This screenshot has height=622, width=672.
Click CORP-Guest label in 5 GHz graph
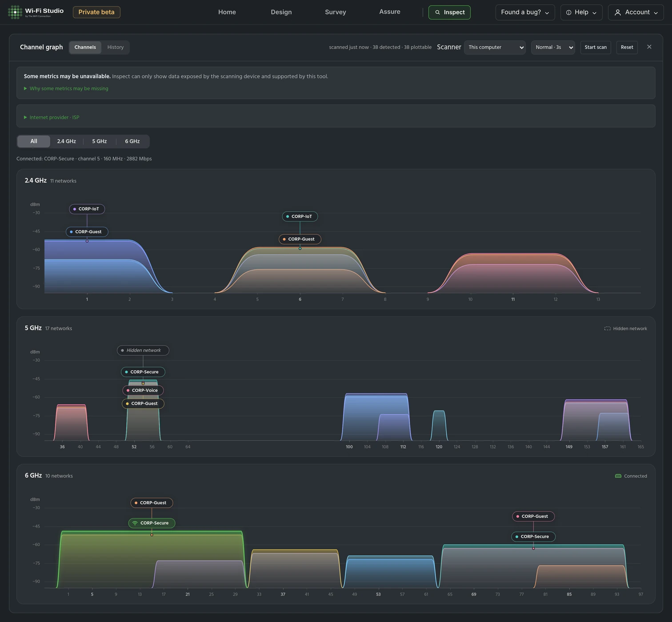[143, 403]
